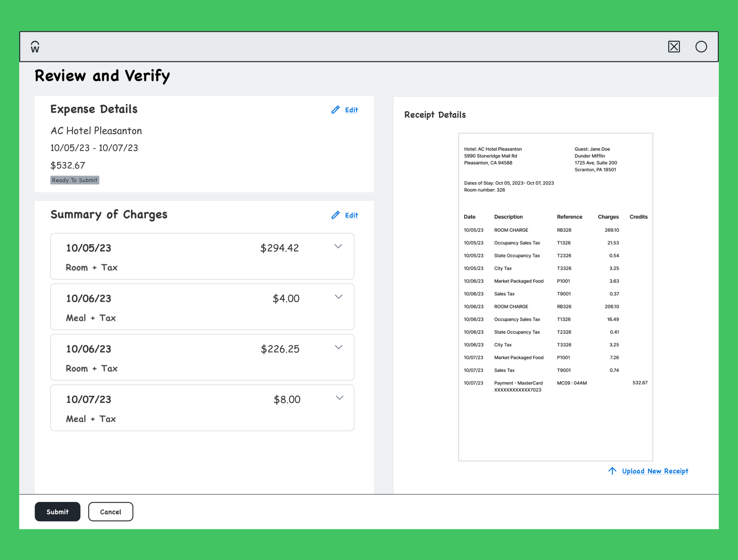
Task: Cancel the expense review
Action: tap(111, 512)
